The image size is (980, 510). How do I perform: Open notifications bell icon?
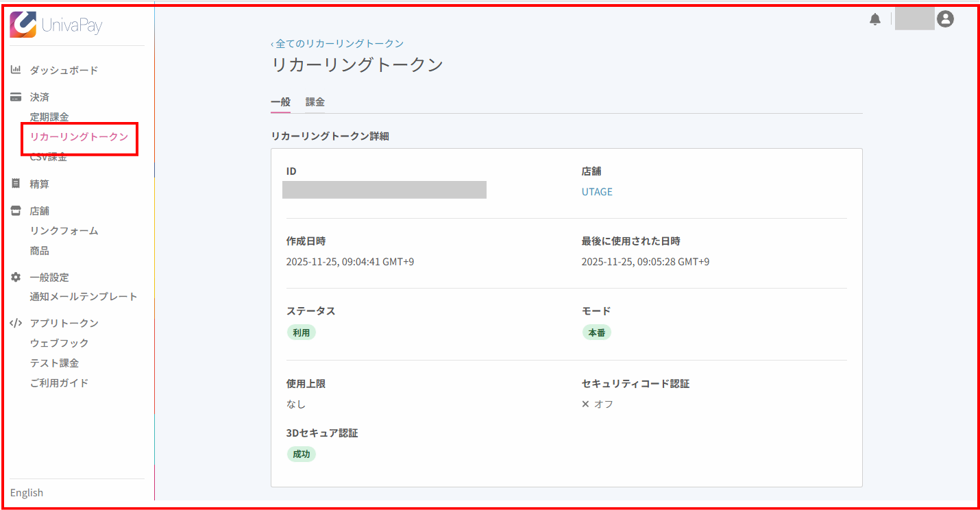click(875, 20)
